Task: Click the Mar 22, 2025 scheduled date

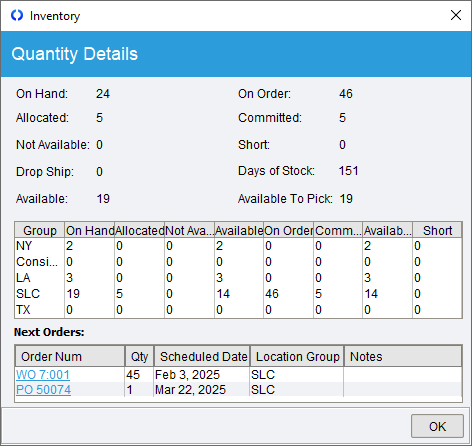Action: pyautogui.click(x=190, y=390)
